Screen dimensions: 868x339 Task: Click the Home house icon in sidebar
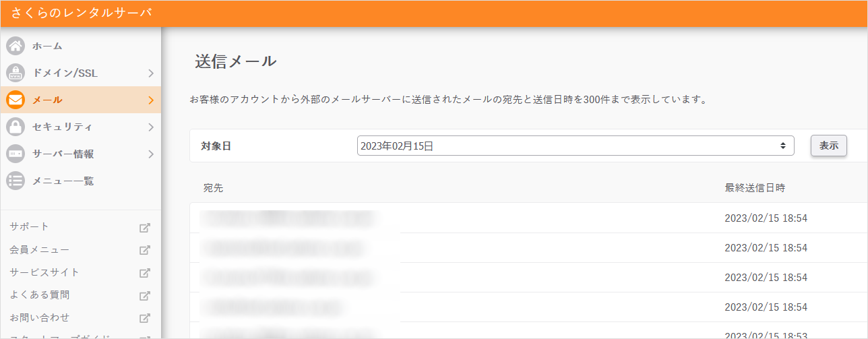(15, 46)
